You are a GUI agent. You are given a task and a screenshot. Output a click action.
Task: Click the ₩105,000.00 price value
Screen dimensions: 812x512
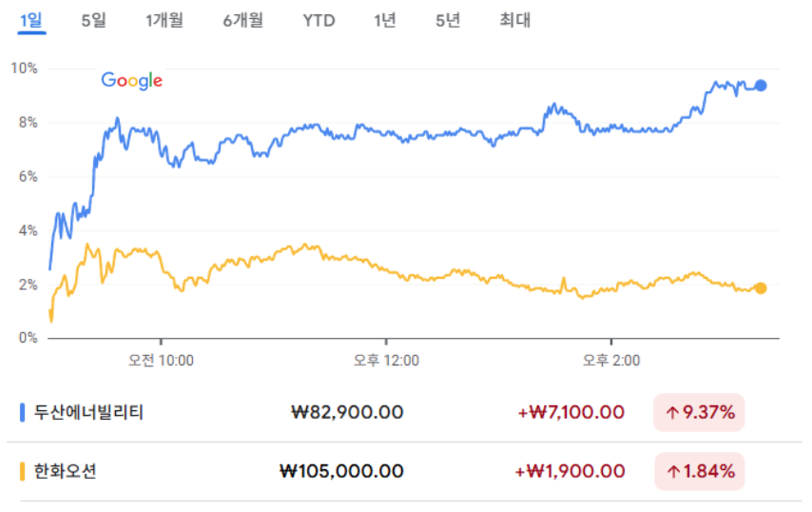point(341,471)
